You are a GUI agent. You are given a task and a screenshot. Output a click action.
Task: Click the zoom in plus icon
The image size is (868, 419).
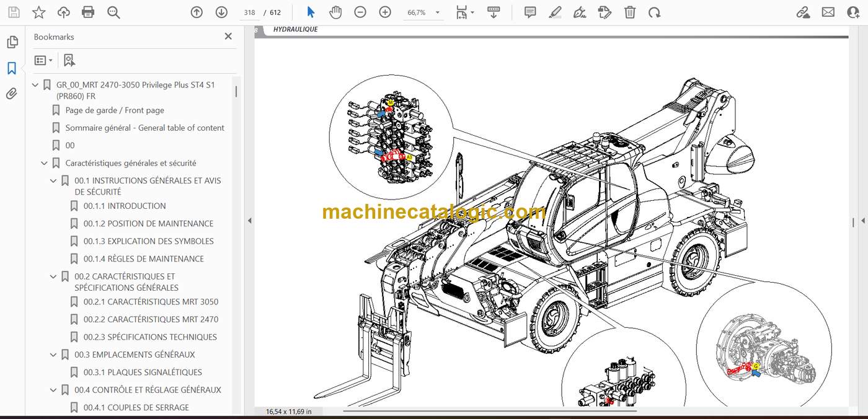tap(385, 12)
